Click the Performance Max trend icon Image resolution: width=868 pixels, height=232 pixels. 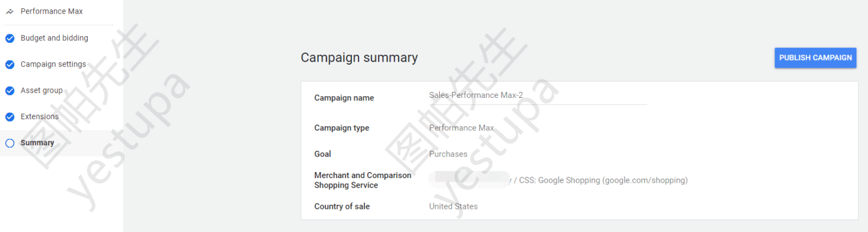tap(9, 11)
